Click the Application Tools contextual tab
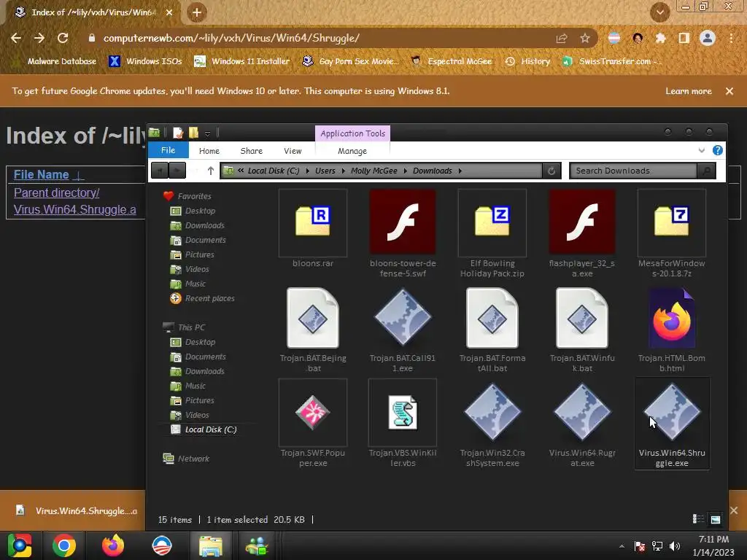Screen dimensions: 747x560 [x=352, y=133]
